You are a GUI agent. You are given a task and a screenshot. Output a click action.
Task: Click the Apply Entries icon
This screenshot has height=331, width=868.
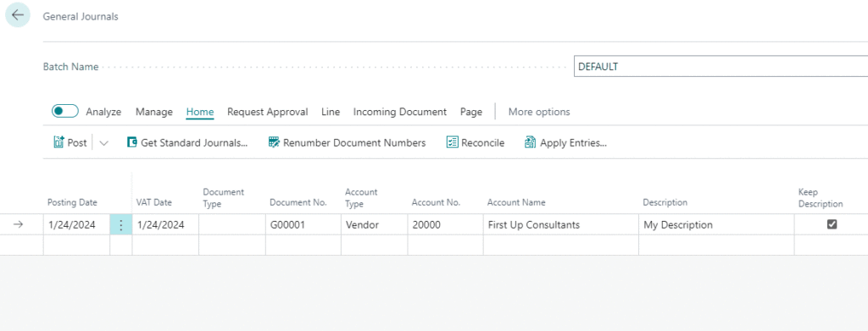[531, 142]
